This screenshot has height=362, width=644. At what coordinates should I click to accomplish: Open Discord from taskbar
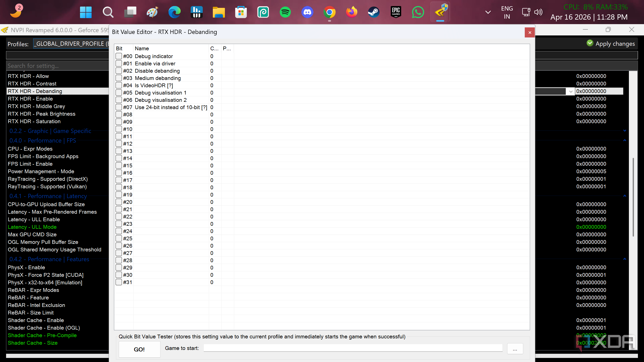point(307,12)
